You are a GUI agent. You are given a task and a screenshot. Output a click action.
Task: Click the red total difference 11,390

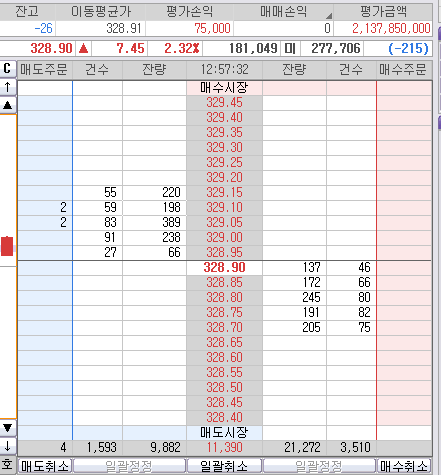224,448
